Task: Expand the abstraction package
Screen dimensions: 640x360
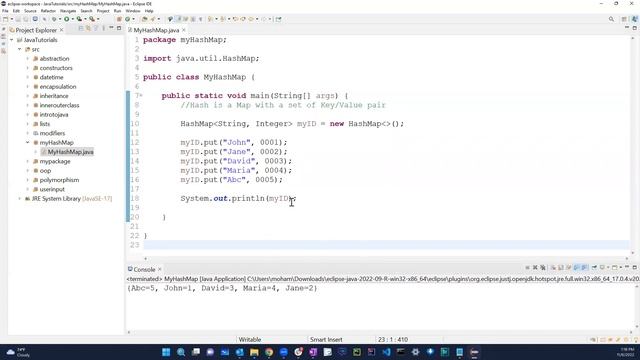Action: pos(28,59)
